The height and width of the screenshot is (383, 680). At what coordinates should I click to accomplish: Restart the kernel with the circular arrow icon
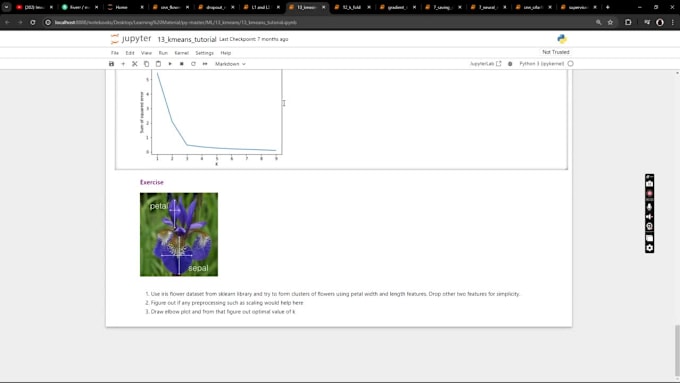click(x=193, y=64)
